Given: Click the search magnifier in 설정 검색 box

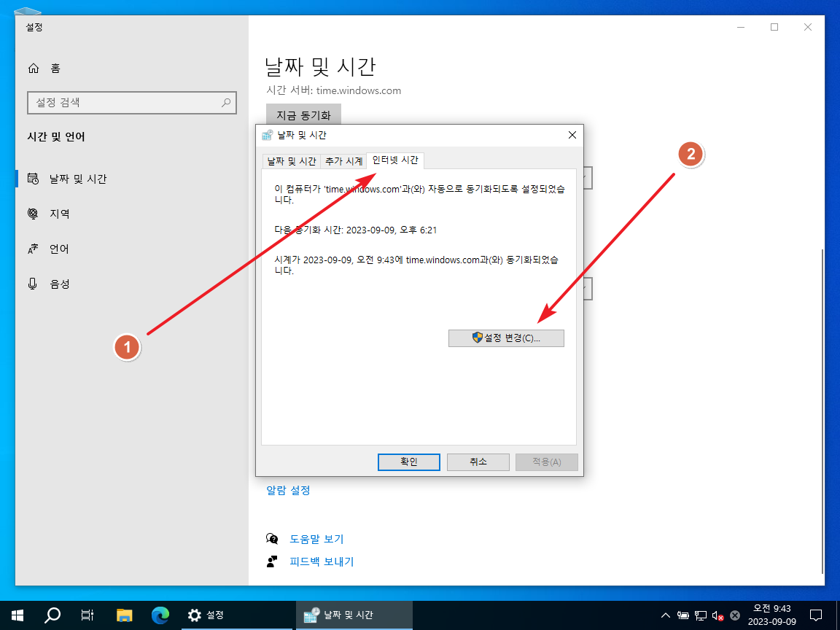Looking at the screenshot, I should click(226, 102).
